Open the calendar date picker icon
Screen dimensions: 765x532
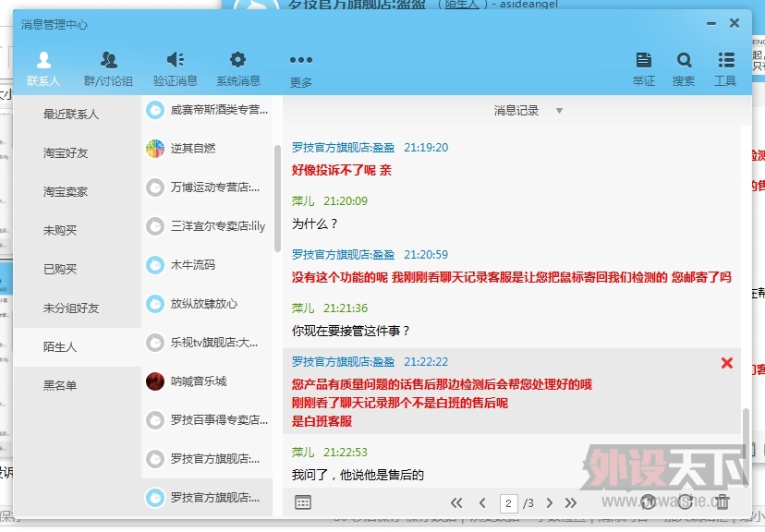[x=303, y=502]
